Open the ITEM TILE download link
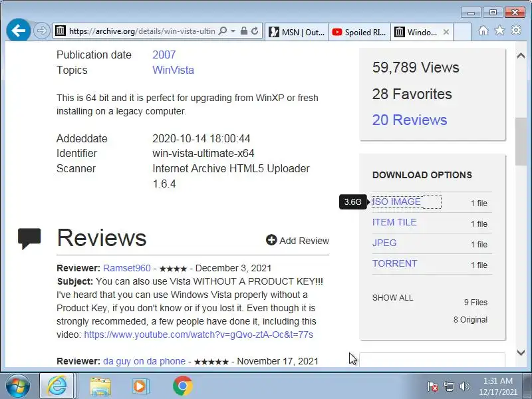The image size is (532, 399). 394,222
